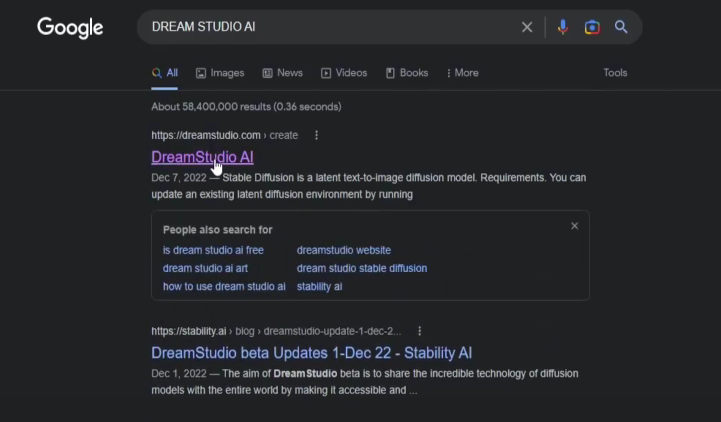Switch to the Images tab

[220, 73]
